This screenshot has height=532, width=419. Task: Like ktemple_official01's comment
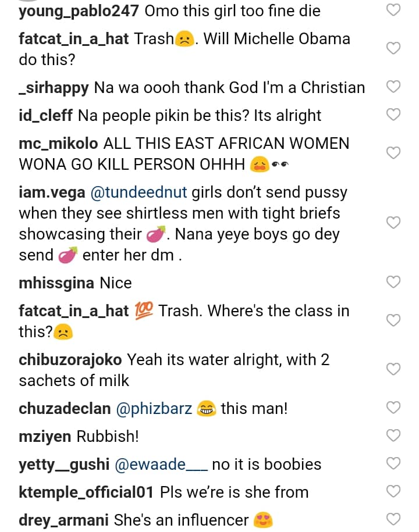tap(394, 491)
